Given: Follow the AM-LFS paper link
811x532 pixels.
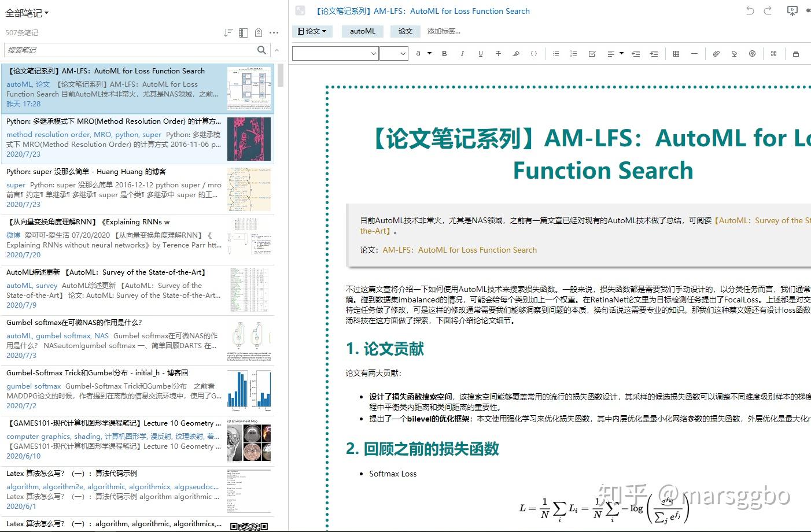Looking at the screenshot, I should [x=459, y=250].
